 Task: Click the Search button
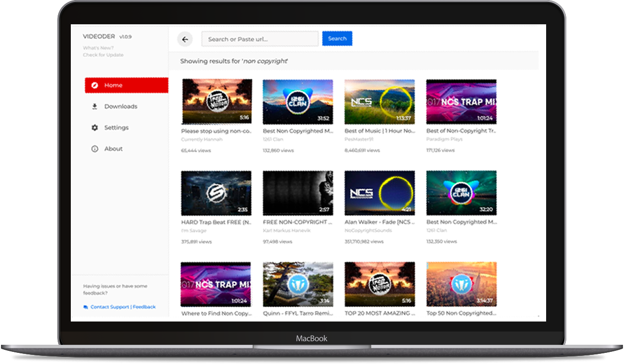point(337,38)
